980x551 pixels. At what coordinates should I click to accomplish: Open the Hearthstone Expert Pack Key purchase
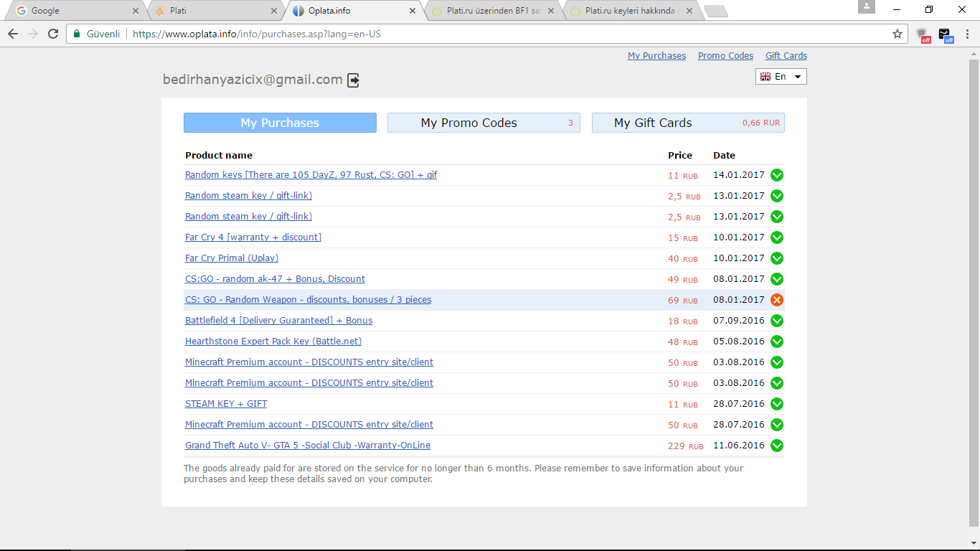pos(273,342)
